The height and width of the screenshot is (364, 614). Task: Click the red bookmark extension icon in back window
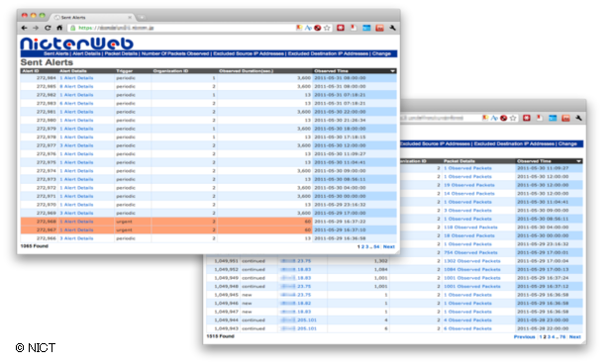pyautogui.click(x=539, y=118)
